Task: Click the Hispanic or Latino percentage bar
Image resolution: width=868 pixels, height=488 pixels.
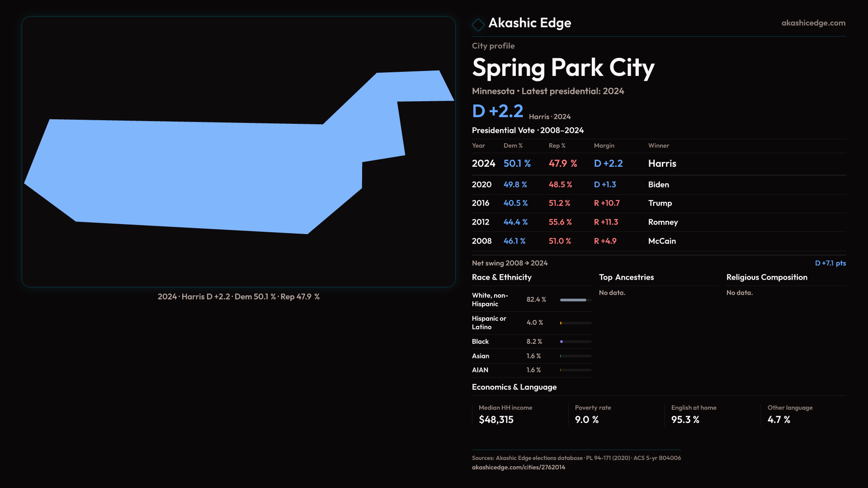Action: click(x=575, y=323)
